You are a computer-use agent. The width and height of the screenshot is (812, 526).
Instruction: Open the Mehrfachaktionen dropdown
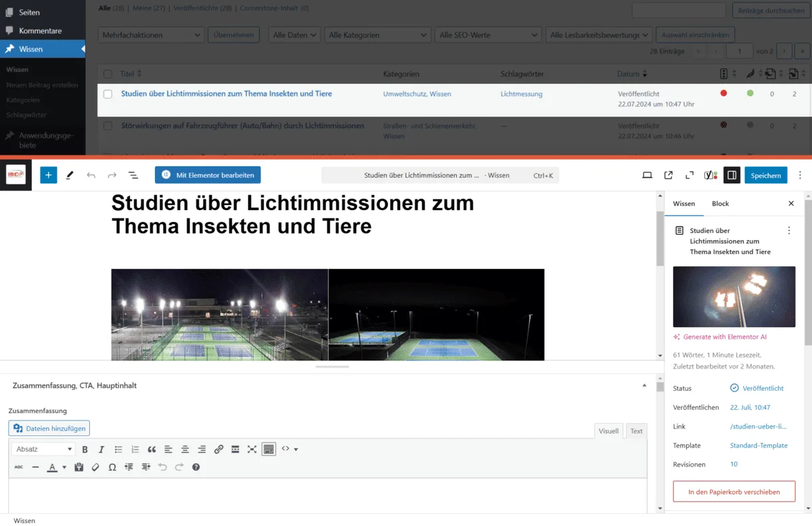pyautogui.click(x=151, y=34)
